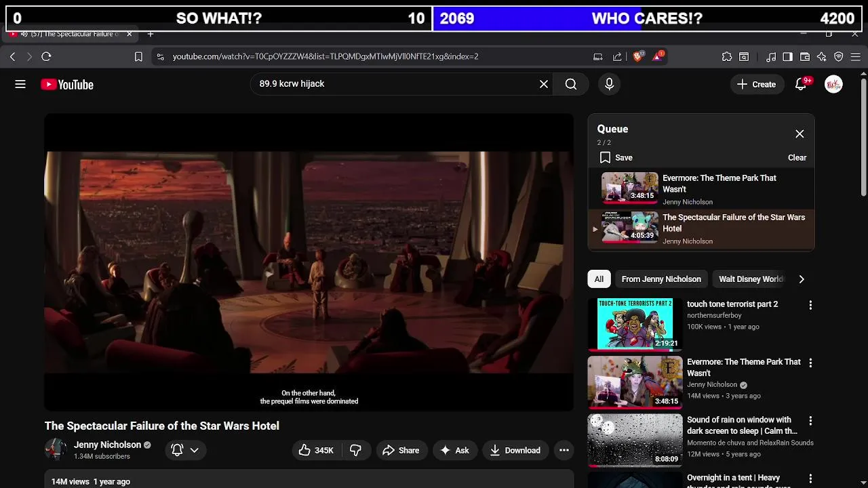Open touch tone terrorist part 2 thumbnail

(635, 325)
